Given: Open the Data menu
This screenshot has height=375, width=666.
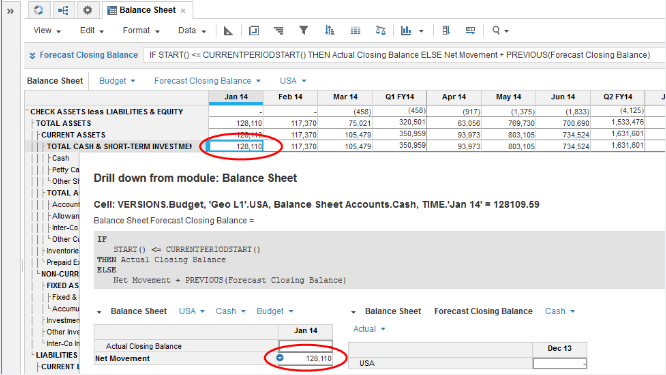Looking at the screenshot, I should 192,31.
